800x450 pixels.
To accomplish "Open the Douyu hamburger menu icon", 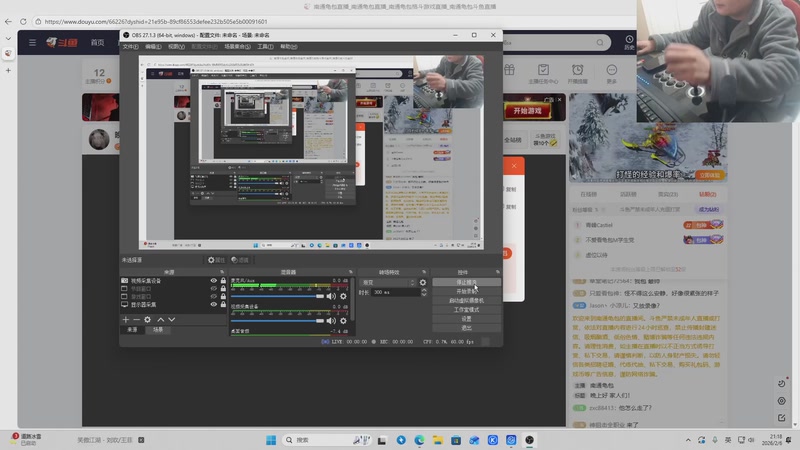I will (33, 42).
